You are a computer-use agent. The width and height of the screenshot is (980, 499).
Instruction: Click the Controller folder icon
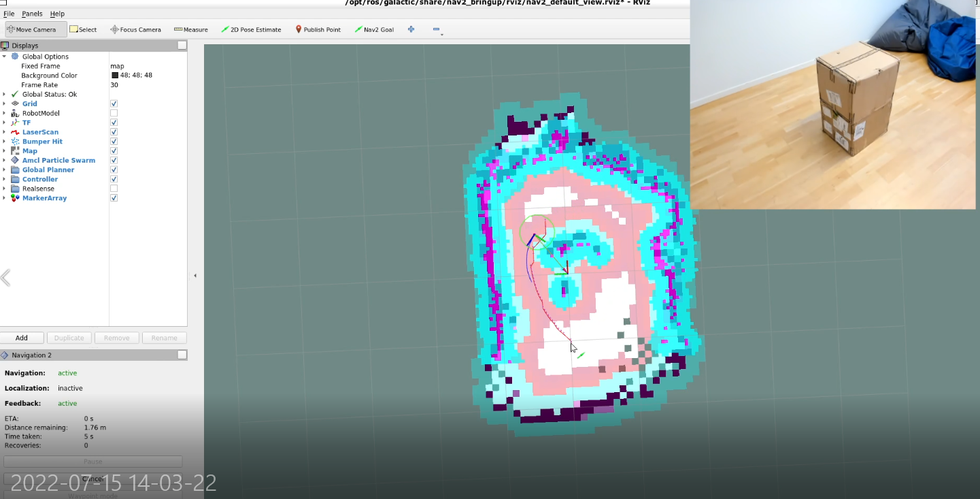pos(15,180)
